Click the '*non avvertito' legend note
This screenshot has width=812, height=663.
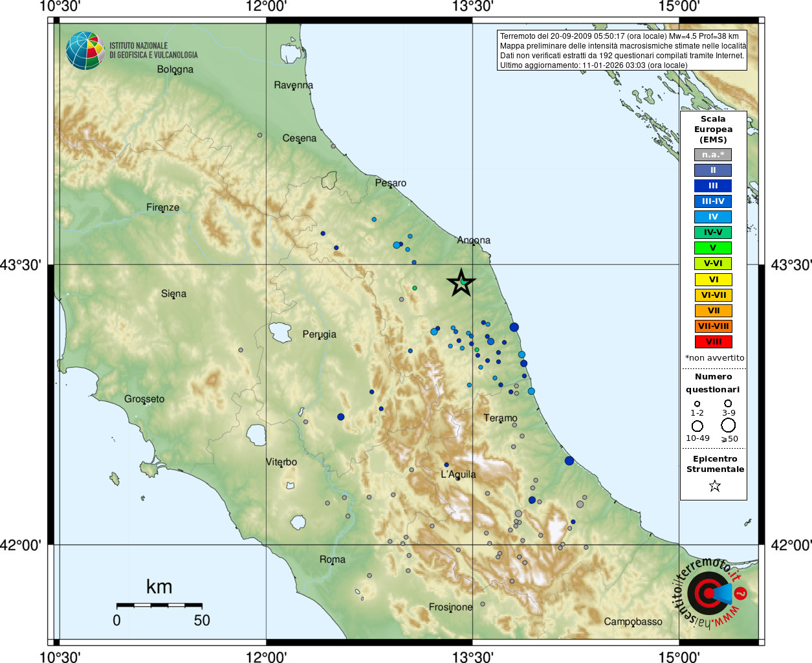(x=715, y=357)
